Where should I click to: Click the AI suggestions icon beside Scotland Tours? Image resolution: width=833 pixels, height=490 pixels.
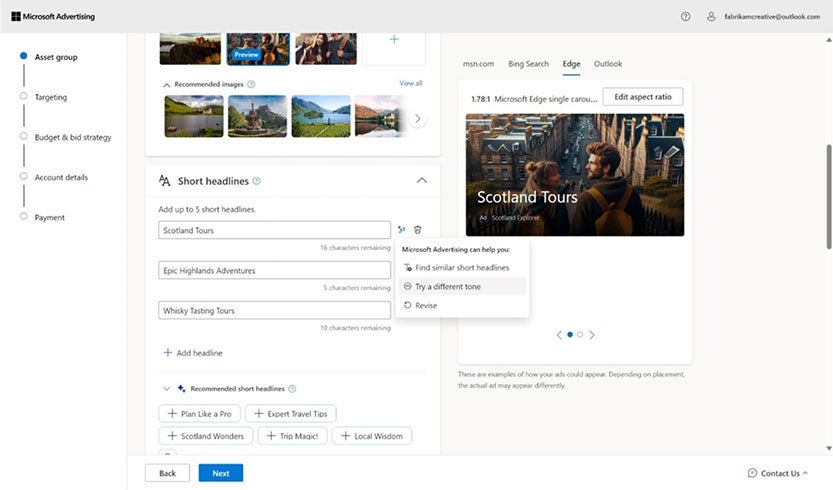click(401, 230)
